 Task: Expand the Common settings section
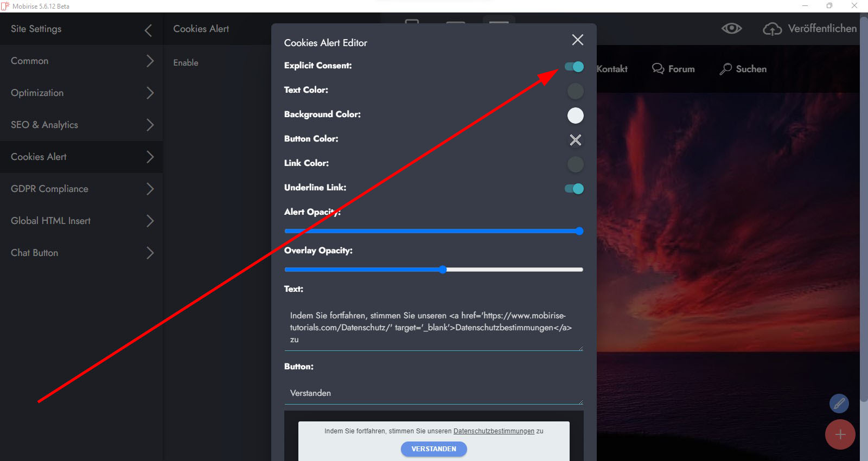150,61
